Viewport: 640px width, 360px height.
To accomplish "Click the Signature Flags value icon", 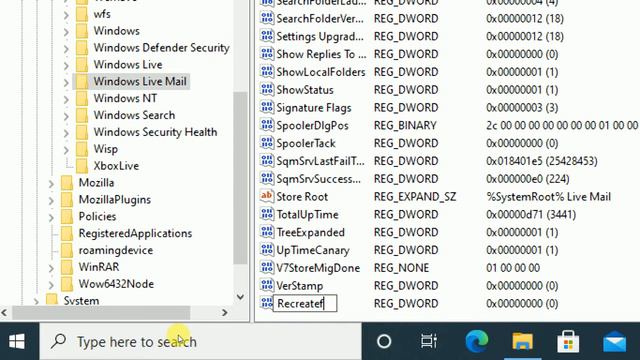I will click(267, 107).
